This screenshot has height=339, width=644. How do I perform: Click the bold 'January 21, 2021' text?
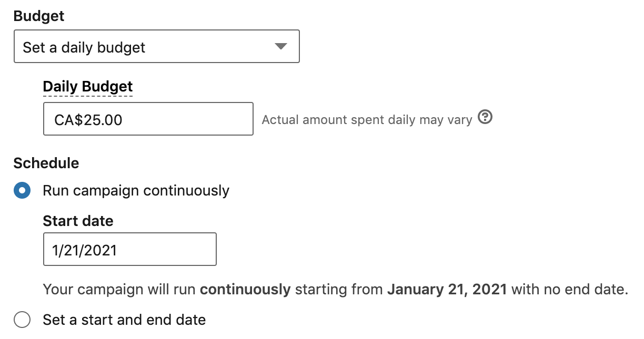tap(447, 290)
